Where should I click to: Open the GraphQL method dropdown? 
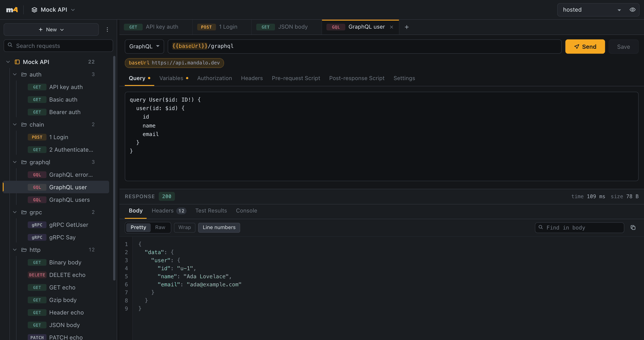tap(144, 46)
